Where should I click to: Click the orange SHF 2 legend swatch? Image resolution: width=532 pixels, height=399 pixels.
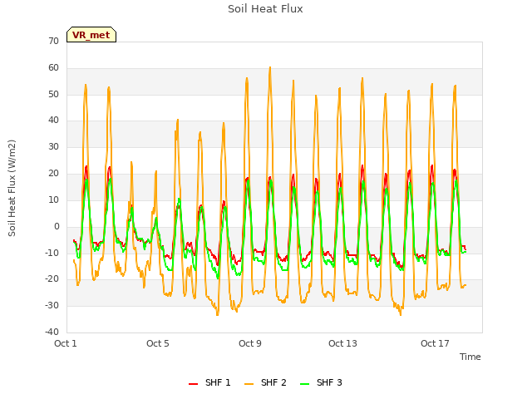click(249, 384)
